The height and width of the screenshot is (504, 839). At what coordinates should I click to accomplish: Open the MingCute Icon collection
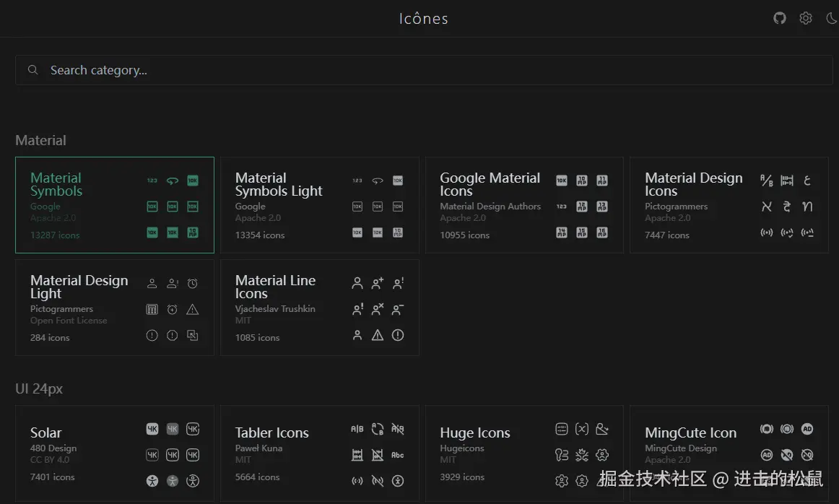(x=729, y=453)
